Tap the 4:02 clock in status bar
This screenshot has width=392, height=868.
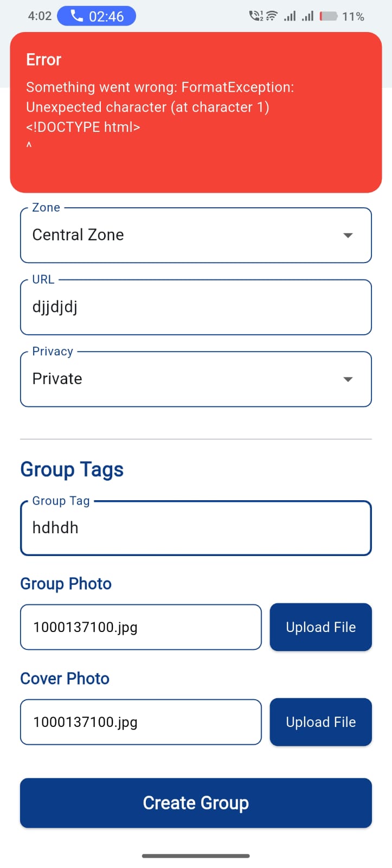pos(40,16)
